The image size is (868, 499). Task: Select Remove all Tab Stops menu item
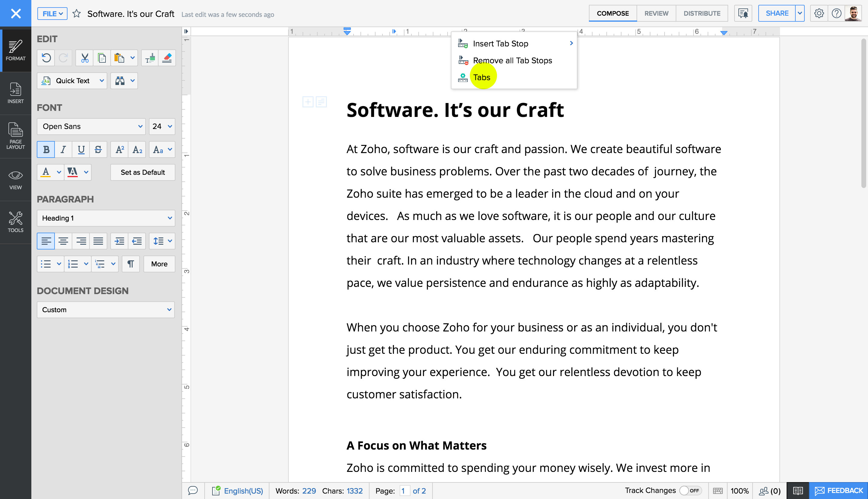[512, 61]
